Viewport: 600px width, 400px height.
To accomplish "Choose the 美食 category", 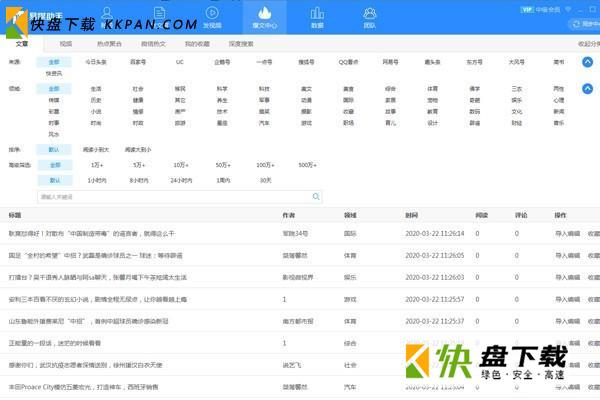I will pyautogui.click(x=348, y=89).
